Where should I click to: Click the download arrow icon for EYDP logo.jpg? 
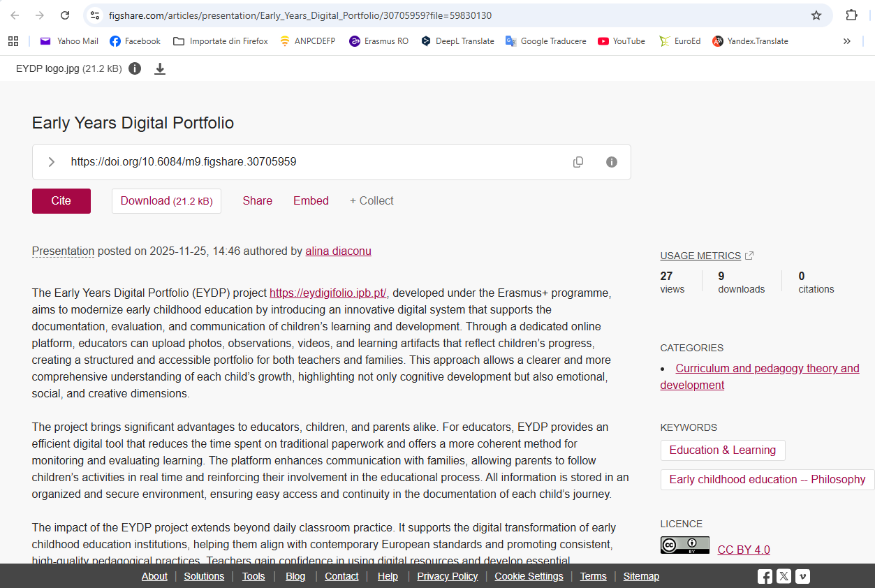point(160,68)
